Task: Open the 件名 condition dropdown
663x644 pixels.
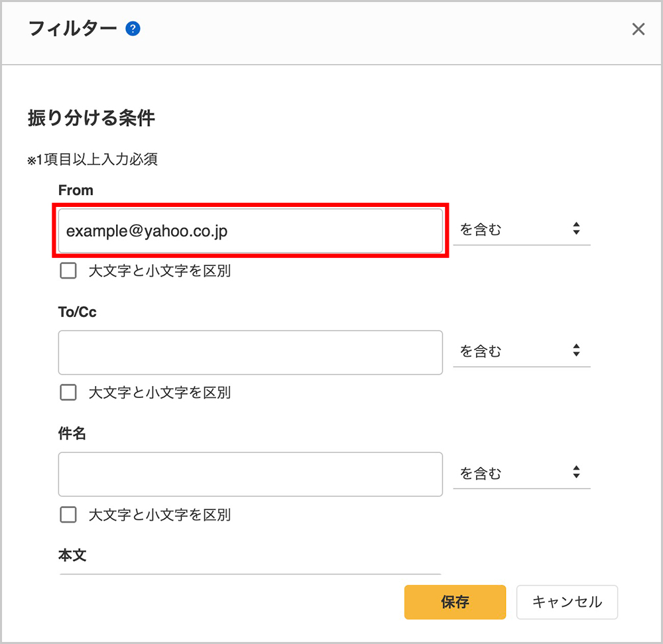Action: 521,473
